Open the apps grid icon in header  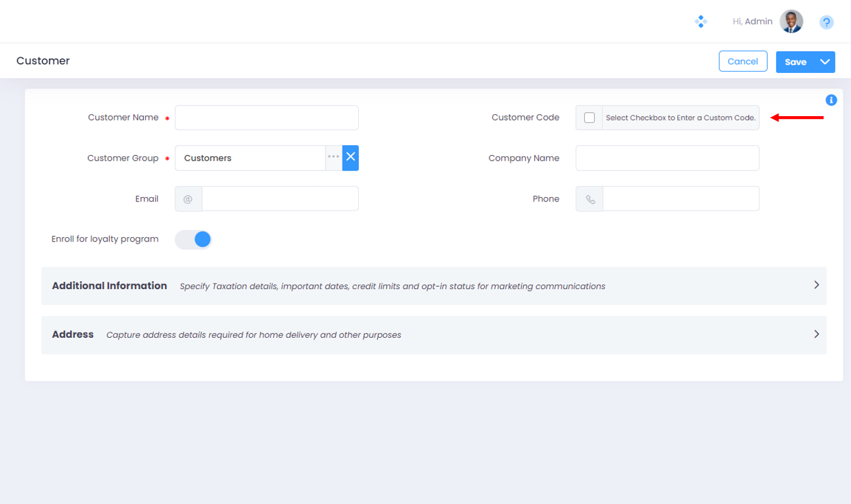click(x=701, y=21)
